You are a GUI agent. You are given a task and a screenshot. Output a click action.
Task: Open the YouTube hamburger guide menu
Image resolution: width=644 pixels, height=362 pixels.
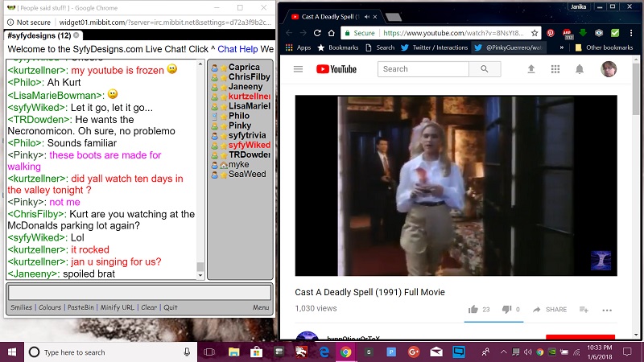coord(298,69)
